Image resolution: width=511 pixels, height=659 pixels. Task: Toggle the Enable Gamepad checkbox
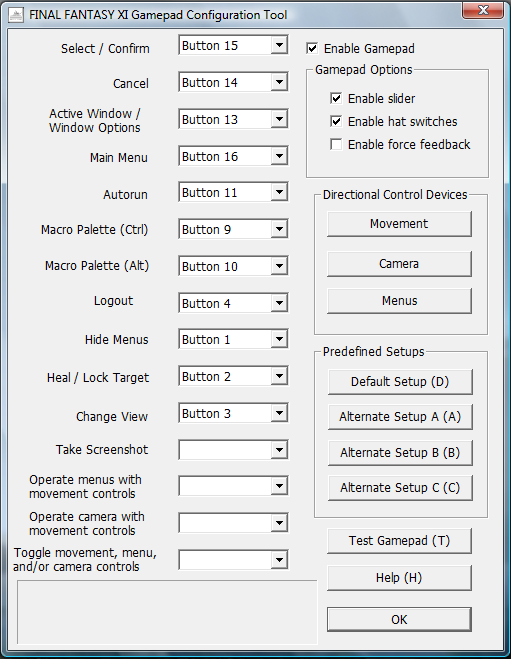coord(312,48)
